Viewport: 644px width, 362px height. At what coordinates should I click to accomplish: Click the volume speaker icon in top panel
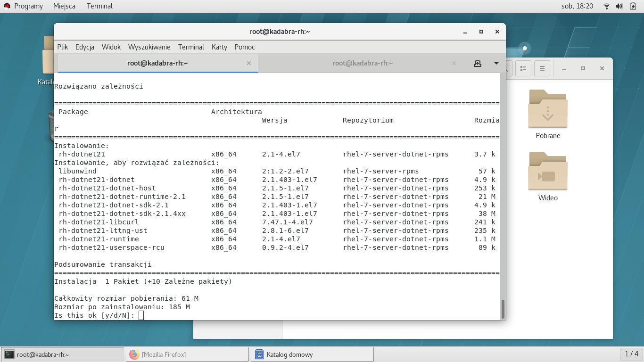click(x=619, y=6)
